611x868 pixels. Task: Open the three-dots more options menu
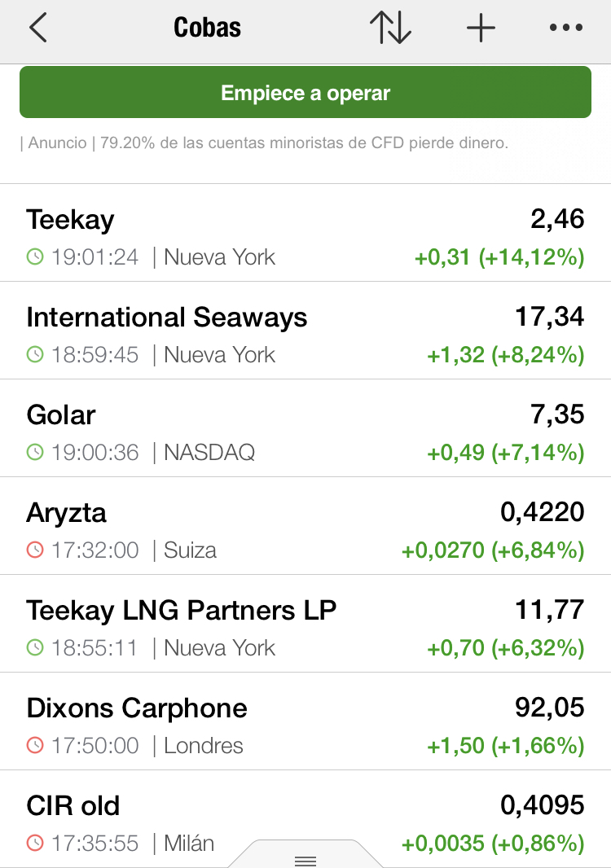(566, 28)
